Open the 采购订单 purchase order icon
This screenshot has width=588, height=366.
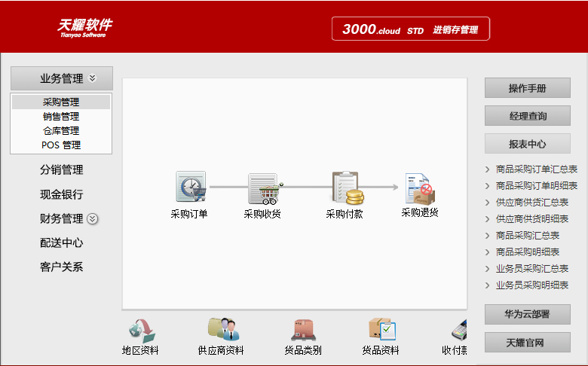190,187
